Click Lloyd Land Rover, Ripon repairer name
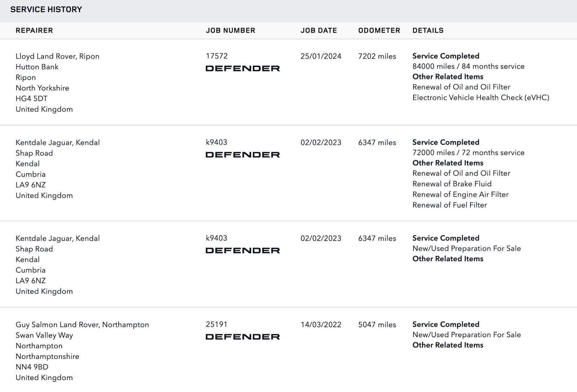577x392 pixels. pos(57,56)
